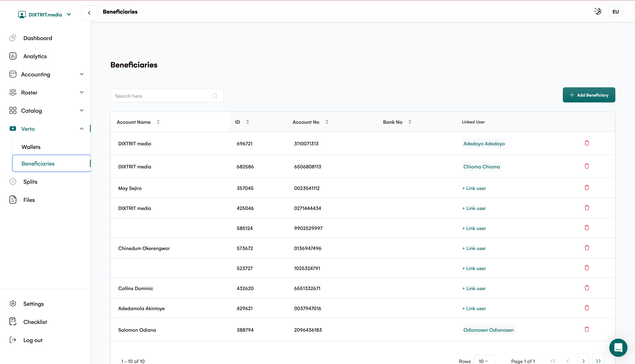The width and height of the screenshot is (635, 364).
Task: Delete Chinedum Okerengwor beneficiary
Action: point(587,248)
